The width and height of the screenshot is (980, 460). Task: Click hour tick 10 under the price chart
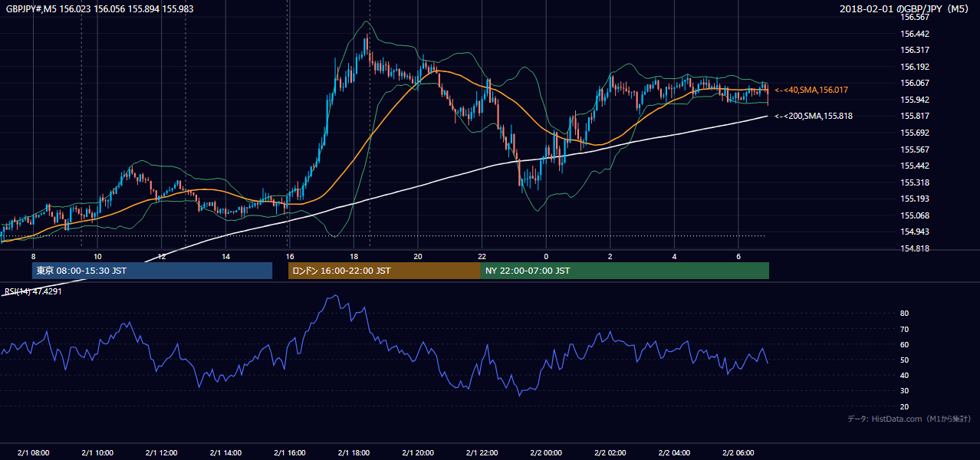point(97,256)
